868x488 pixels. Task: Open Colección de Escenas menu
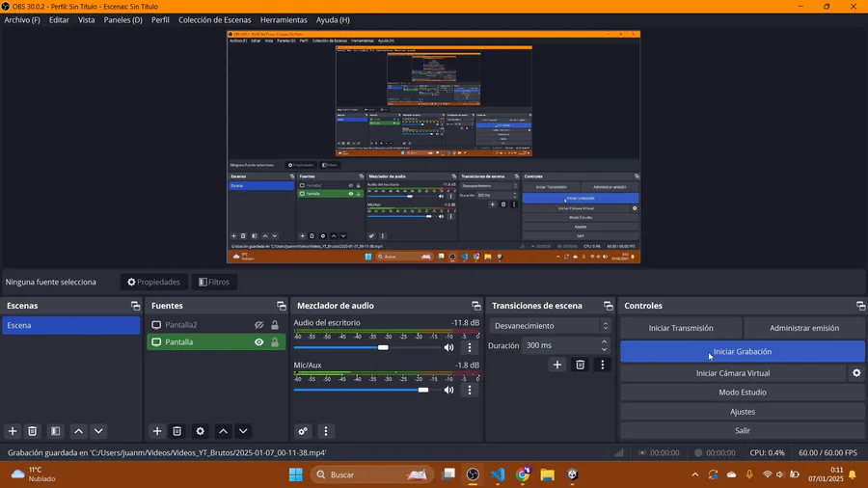[x=215, y=20]
